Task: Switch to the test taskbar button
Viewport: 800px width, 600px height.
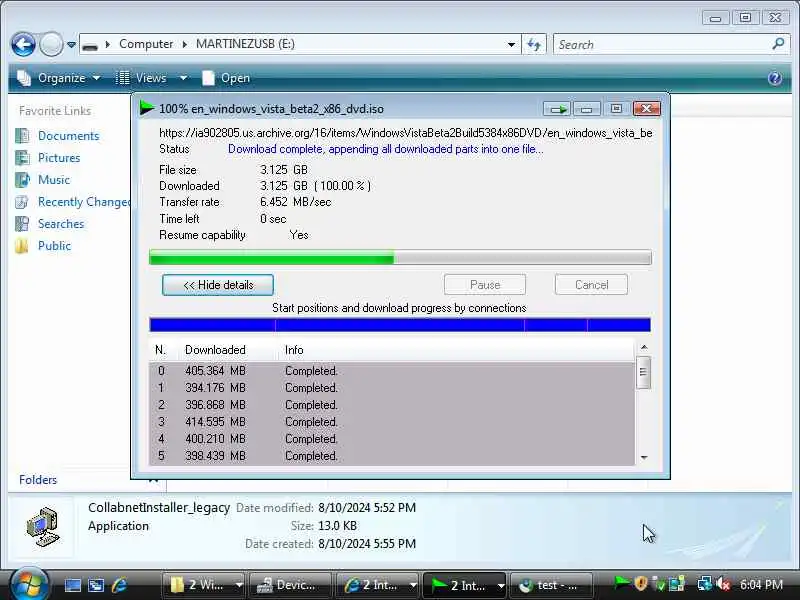Action: pos(551,585)
